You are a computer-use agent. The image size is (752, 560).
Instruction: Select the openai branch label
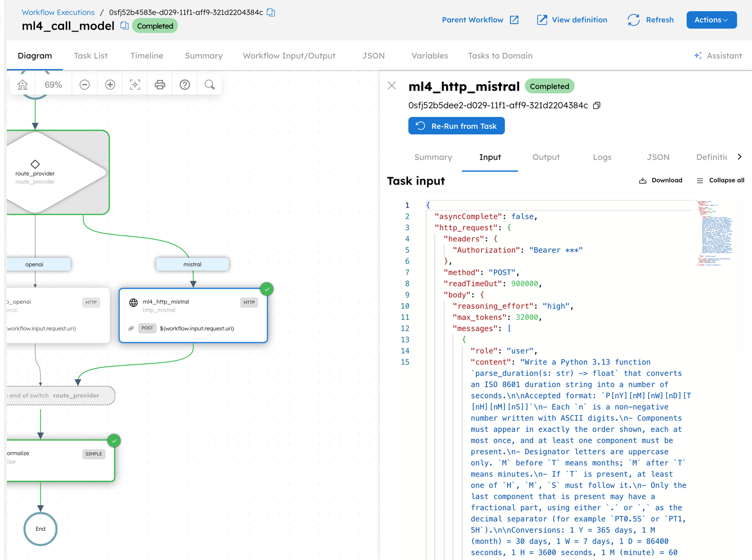[39, 264]
